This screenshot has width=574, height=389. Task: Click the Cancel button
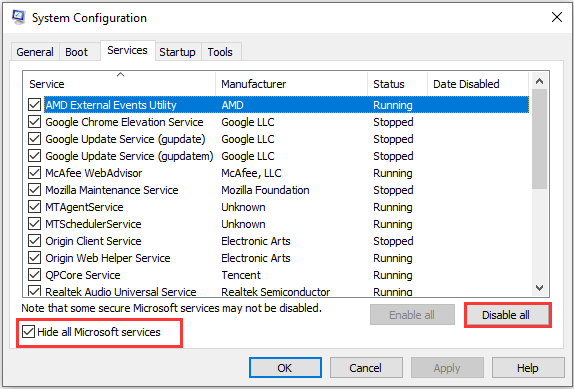[x=366, y=368]
